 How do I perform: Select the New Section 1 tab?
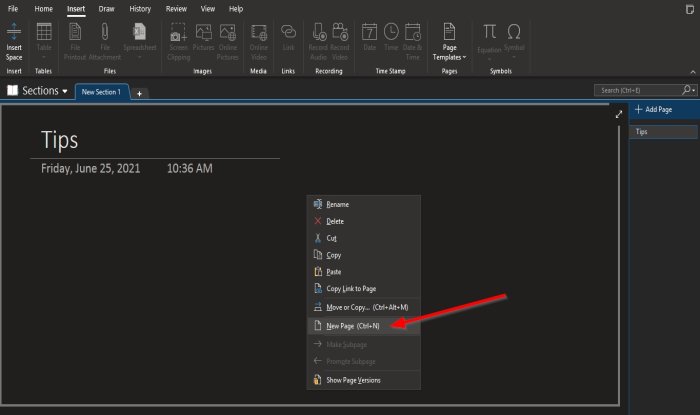(102, 92)
